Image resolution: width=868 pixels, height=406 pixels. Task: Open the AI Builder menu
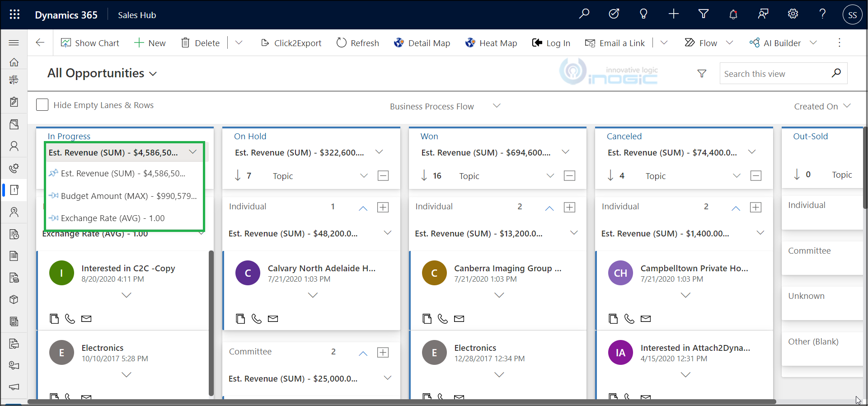click(x=783, y=42)
